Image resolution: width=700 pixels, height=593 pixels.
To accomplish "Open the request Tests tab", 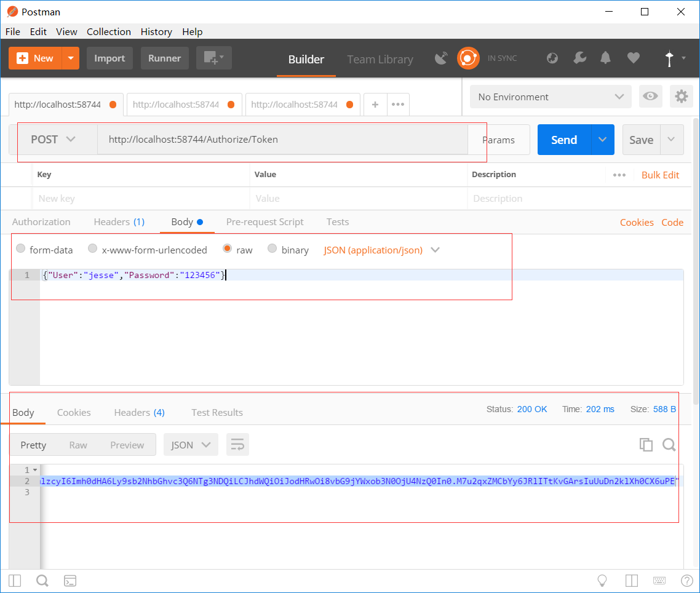I will tap(338, 222).
